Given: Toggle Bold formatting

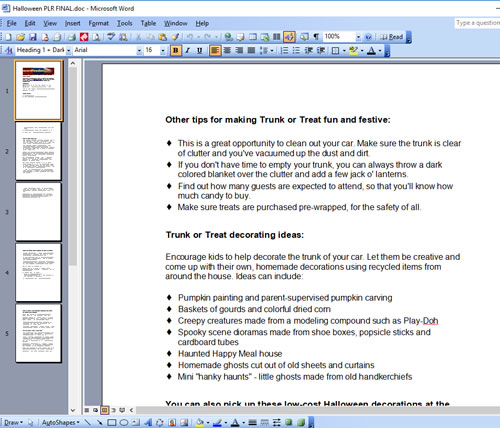Looking at the screenshot, I should pyautogui.click(x=176, y=51).
